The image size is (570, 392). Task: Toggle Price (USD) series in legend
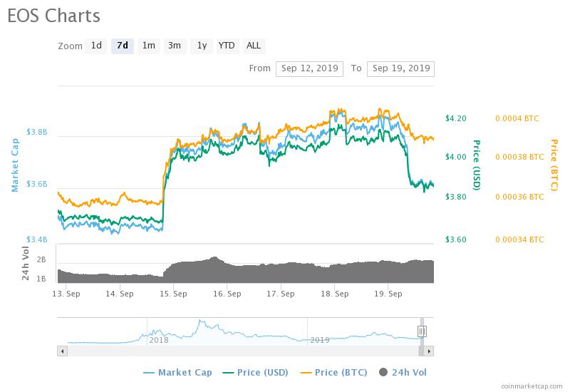[x=256, y=372]
